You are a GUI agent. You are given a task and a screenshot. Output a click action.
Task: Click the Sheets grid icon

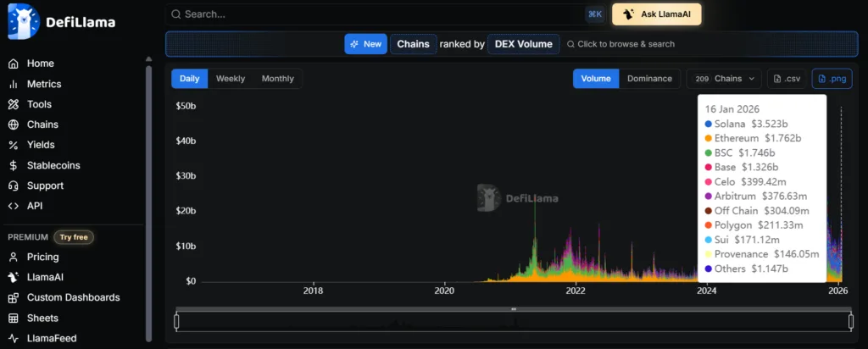[14, 318]
